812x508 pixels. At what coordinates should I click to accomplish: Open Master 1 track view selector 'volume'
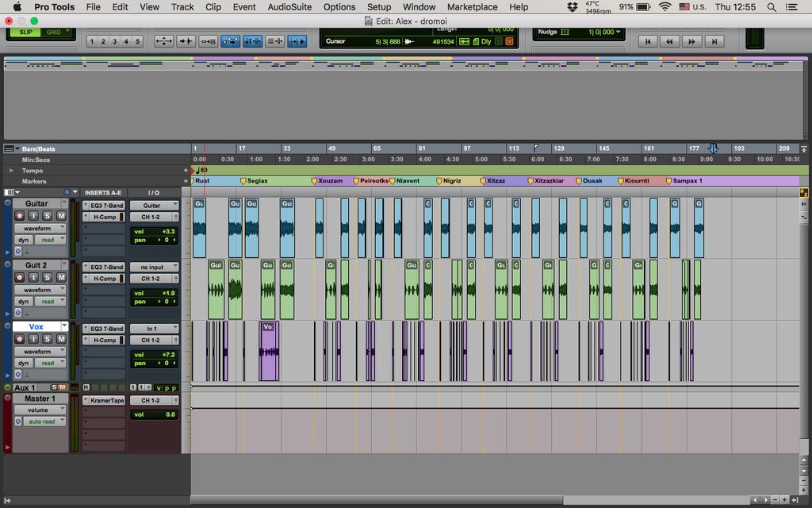click(40, 410)
